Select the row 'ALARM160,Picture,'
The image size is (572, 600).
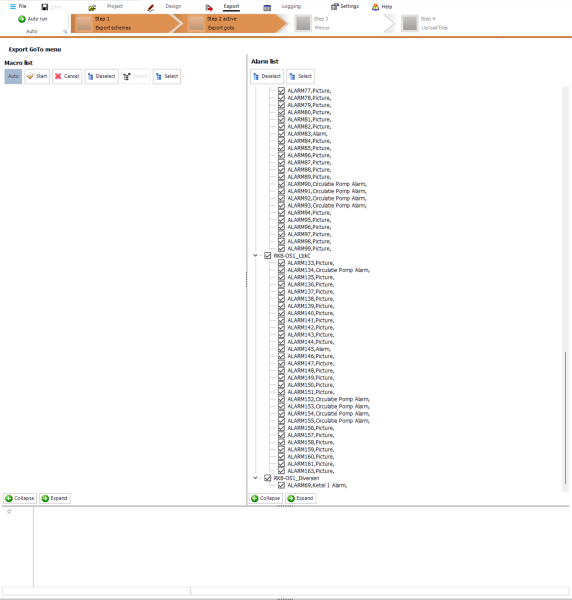point(311,457)
